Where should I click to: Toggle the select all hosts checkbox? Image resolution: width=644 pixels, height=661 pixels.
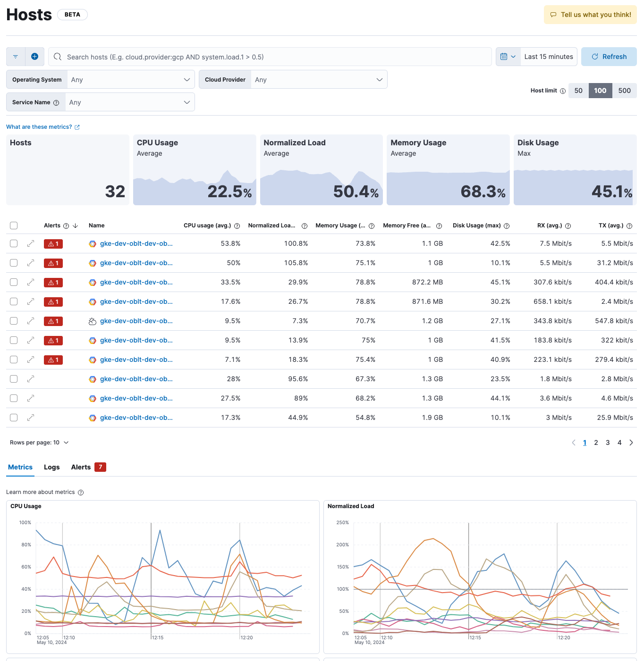(x=14, y=226)
